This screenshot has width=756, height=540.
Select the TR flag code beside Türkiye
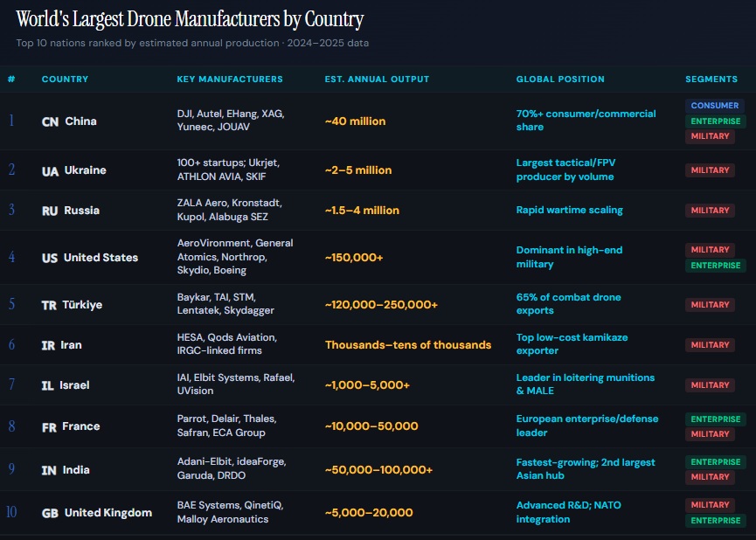pos(50,305)
